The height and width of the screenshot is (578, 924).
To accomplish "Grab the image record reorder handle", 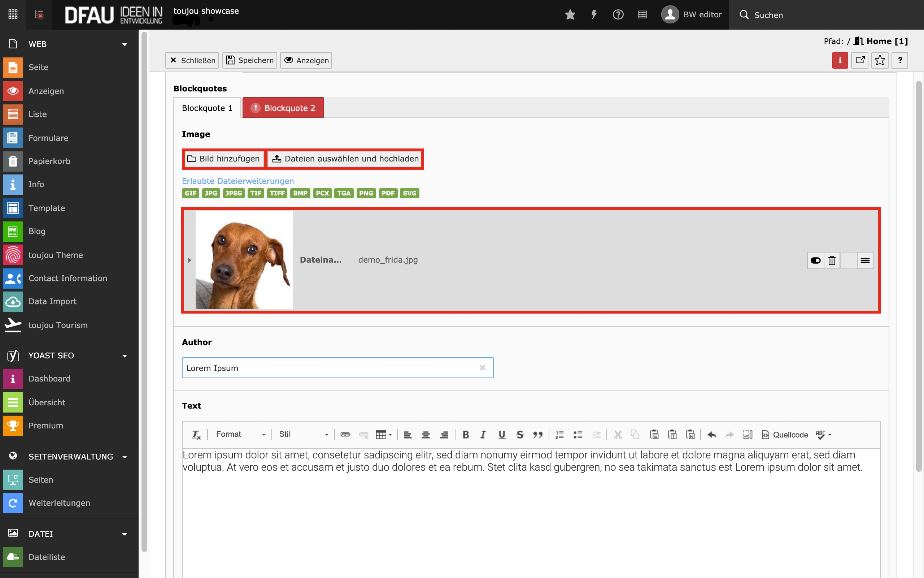I will [865, 261].
